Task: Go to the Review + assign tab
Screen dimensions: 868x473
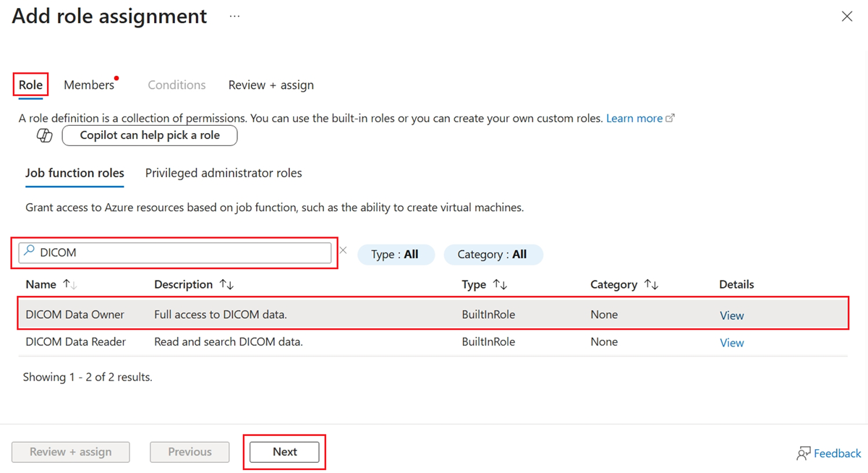Action: [271, 85]
